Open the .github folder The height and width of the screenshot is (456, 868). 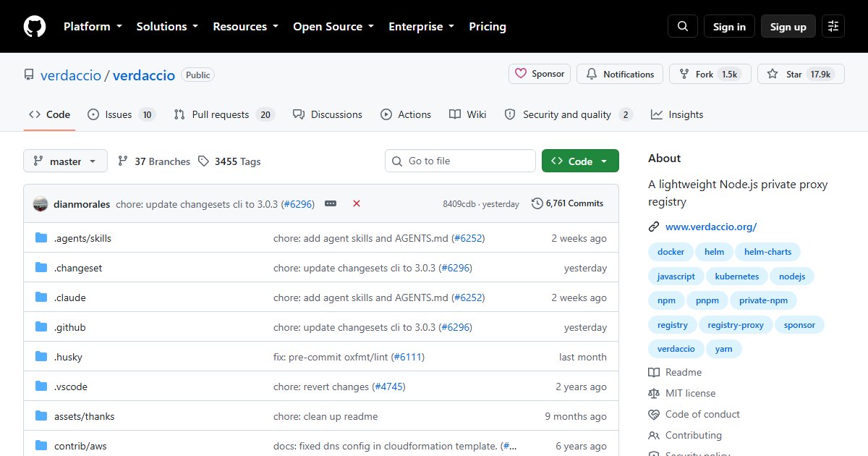70,327
